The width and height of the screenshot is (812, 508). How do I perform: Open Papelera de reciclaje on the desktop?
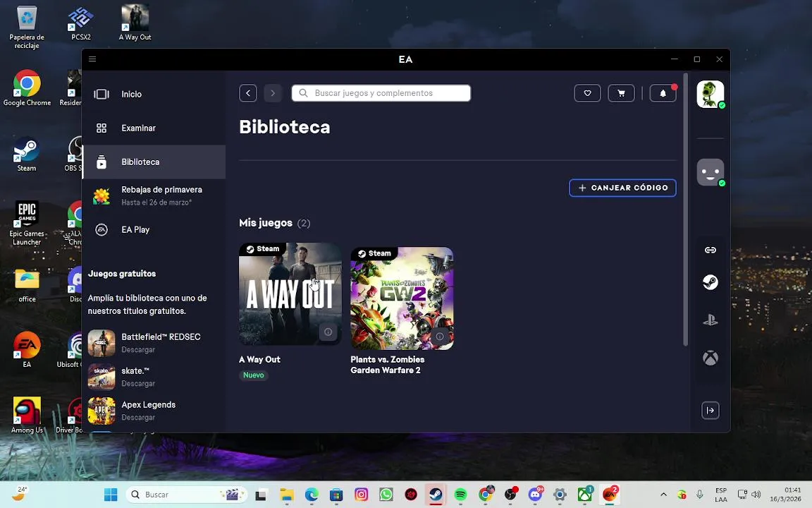point(27,28)
